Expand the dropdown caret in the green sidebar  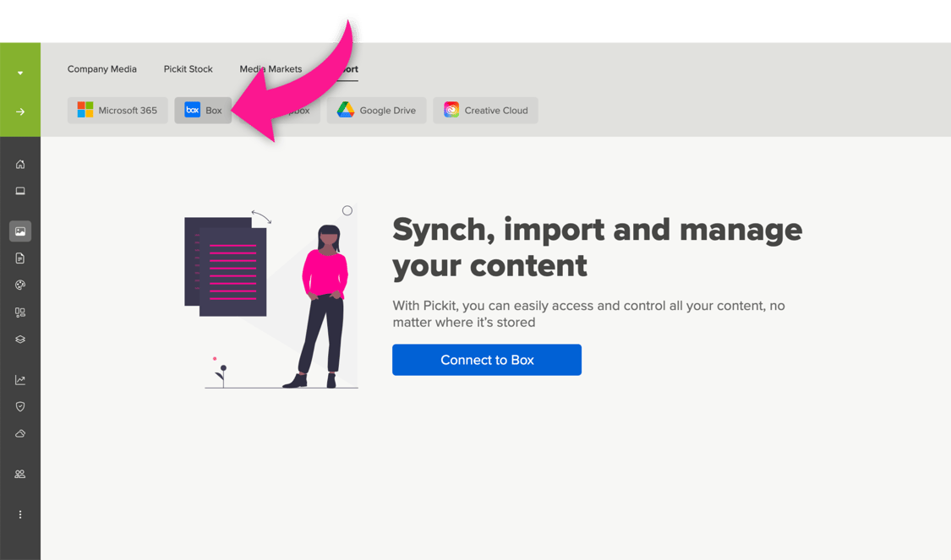[20, 71]
